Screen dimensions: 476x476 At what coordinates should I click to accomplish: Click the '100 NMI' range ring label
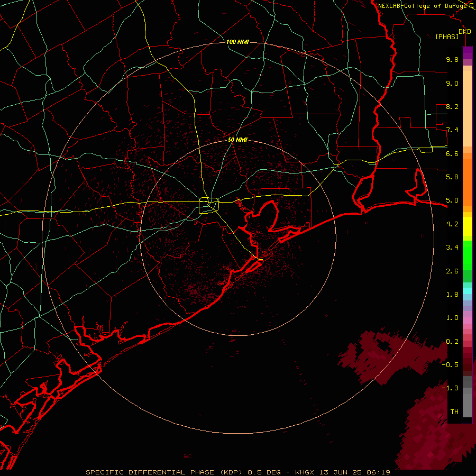coord(237,42)
